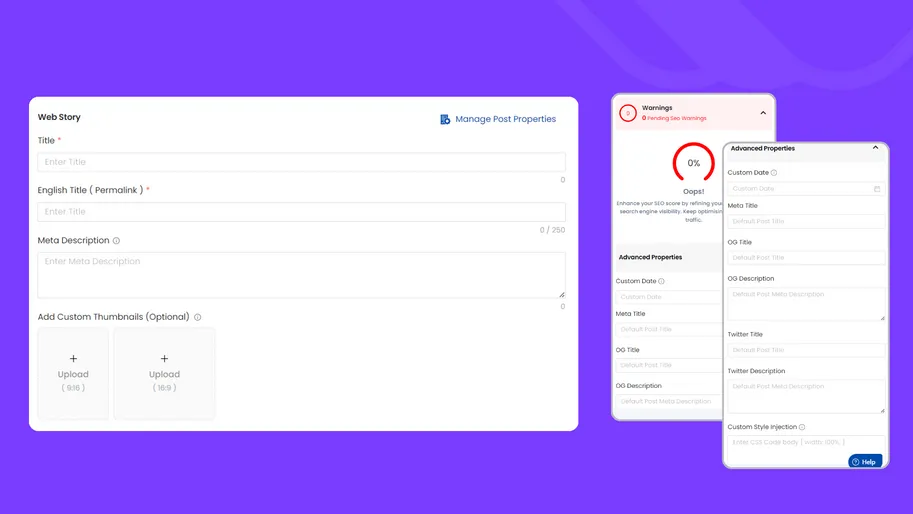Image resolution: width=913 pixels, height=514 pixels.
Task: Click the Twitter Description textarea resize handle
Action: point(882,409)
